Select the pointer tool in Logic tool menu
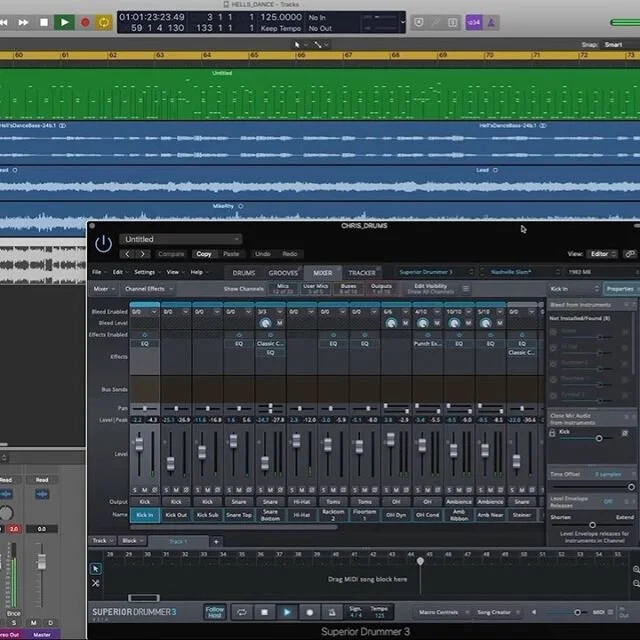Viewport: 640px width, 640px height. pyautogui.click(x=298, y=44)
